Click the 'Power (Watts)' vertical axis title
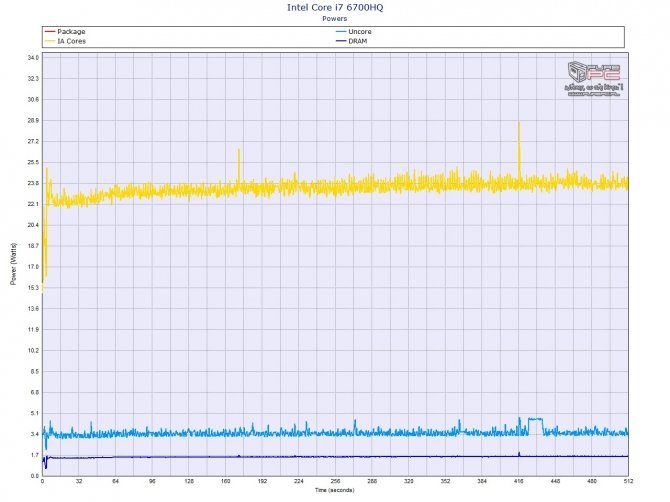 coord(13,264)
